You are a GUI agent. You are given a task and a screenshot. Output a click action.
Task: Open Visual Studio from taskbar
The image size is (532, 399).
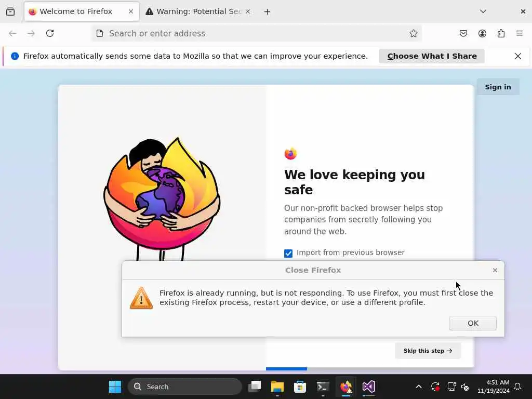(369, 387)
